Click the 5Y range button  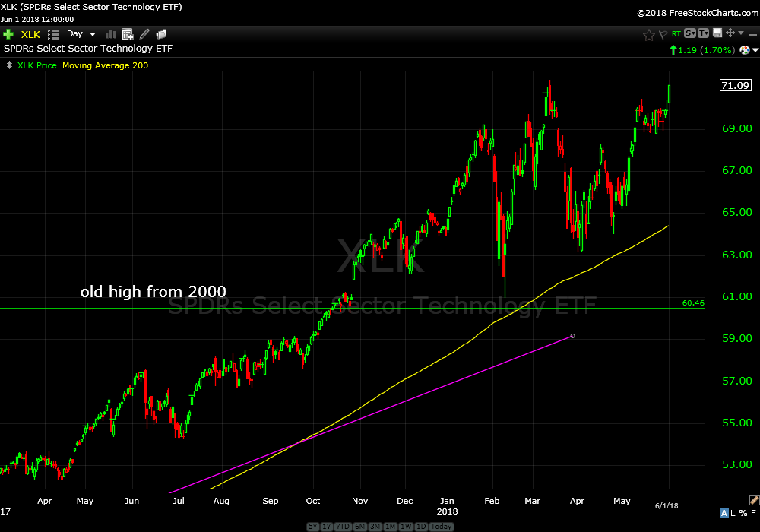click(313, 527)
